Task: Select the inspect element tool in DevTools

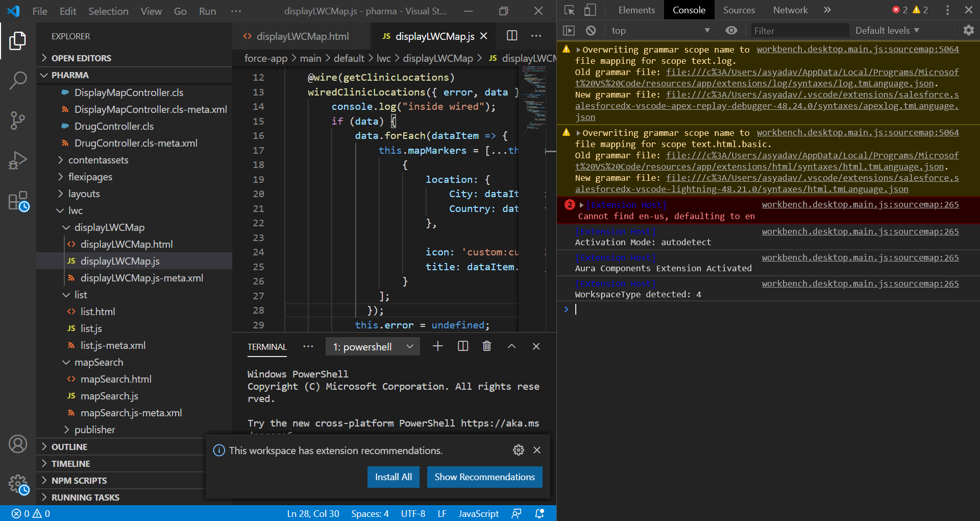Action: coord(569,10)
